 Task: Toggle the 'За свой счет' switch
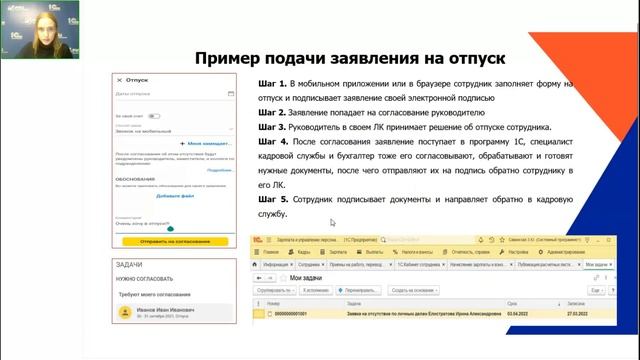click(154, 116)
